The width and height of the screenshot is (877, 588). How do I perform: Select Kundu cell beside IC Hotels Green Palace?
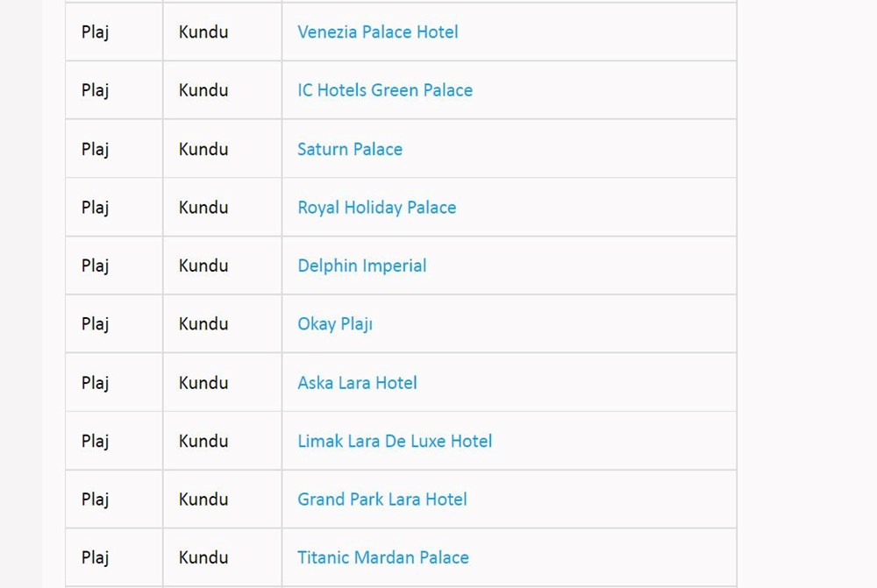pyautogui.click(x=203, y=90)
